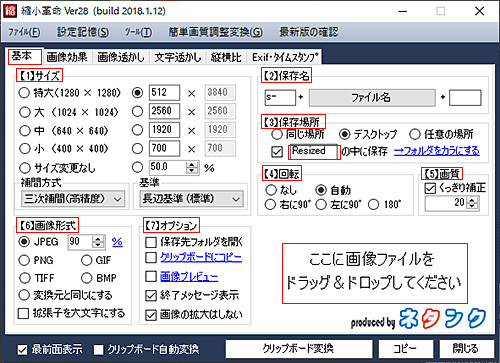The image size is (500, 363).
Task: Switch to the 文字透かし tab
Action: (x=178, y=57)
